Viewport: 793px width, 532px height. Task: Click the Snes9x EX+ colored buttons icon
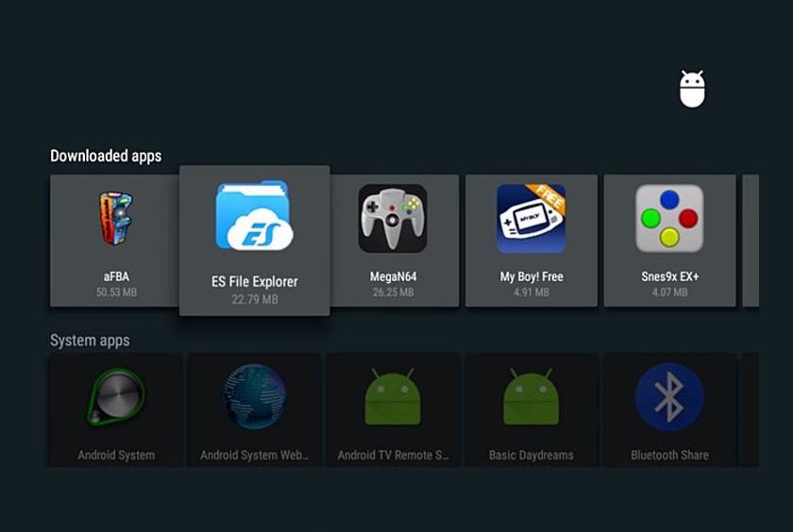[669, 218]
